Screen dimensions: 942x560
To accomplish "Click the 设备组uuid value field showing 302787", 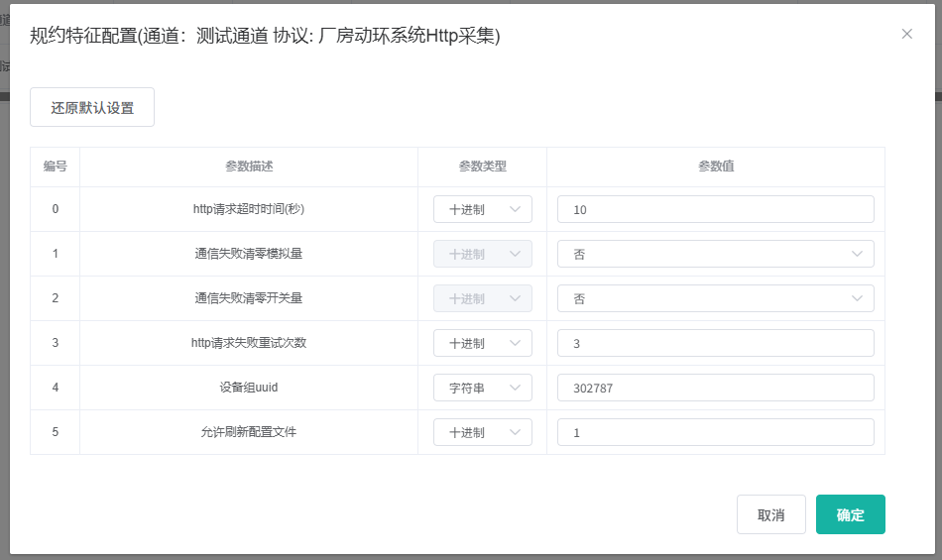I will (715, 388).
